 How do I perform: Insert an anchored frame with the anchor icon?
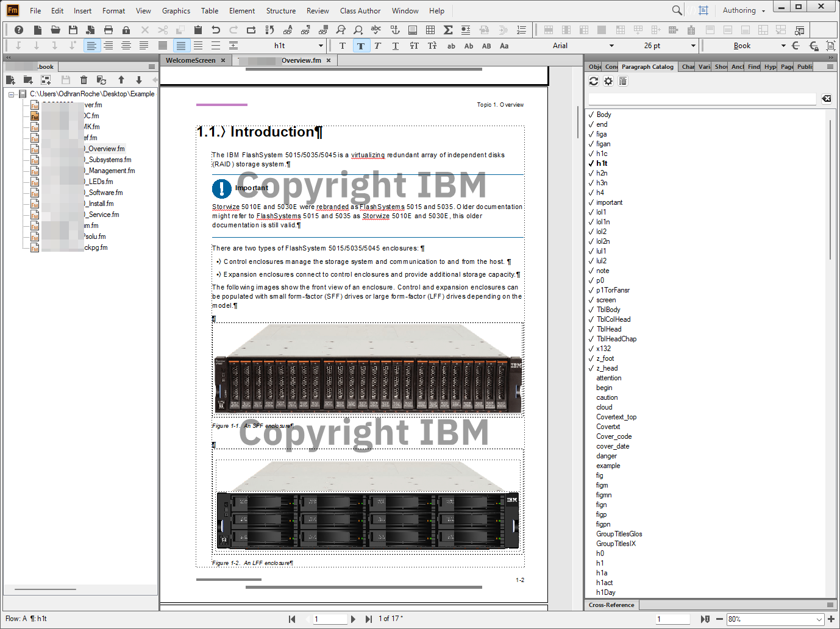coord(395,30)
